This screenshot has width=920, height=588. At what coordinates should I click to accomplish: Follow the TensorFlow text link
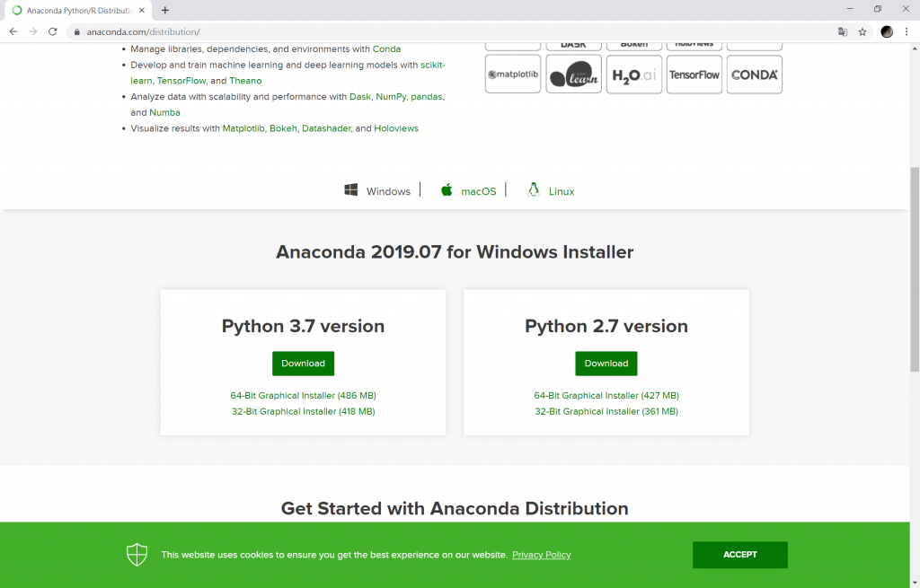181,81
